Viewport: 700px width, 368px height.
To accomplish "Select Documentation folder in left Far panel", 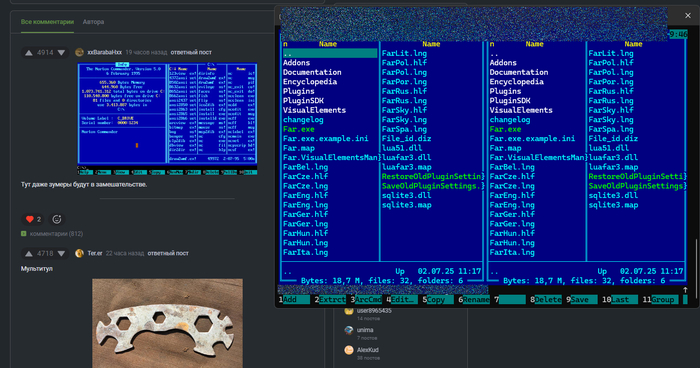I will coord(312,72).
